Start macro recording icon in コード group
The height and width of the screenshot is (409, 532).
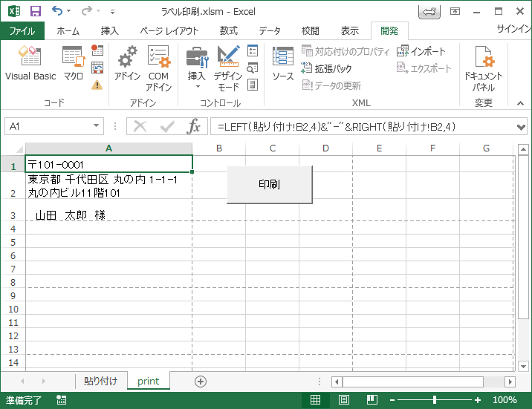97,50
